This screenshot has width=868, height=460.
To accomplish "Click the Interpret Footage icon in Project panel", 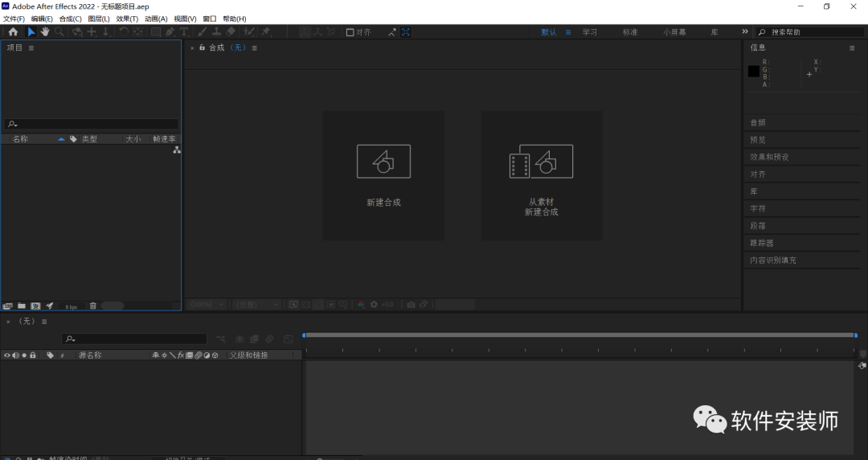I will click(8, 306).
